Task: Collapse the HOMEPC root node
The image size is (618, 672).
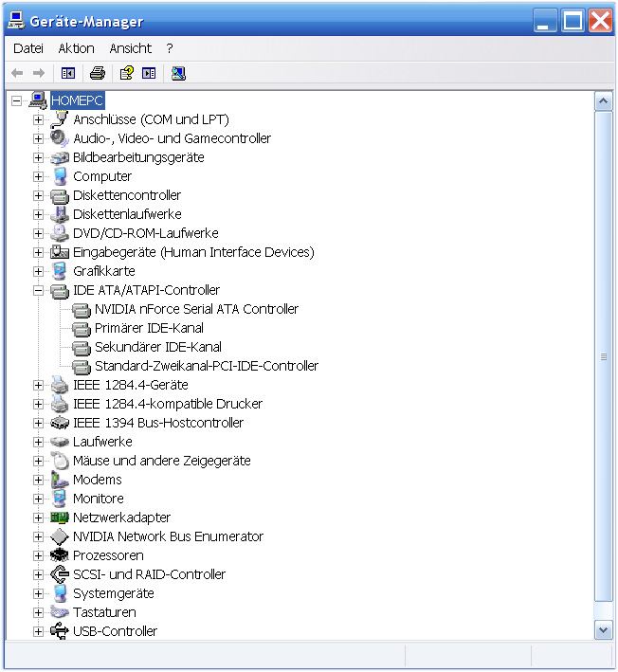Action: click(16, 101)
